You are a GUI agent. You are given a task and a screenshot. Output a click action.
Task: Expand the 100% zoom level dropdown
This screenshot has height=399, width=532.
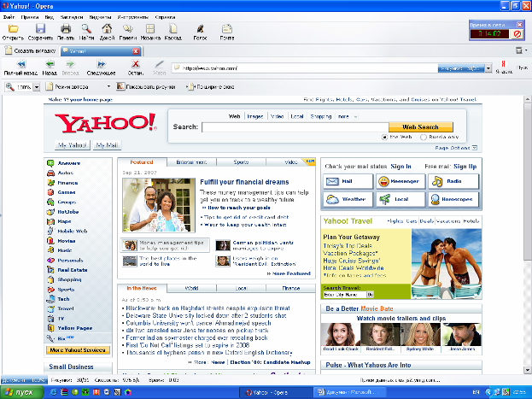click(x=37, y=87)
